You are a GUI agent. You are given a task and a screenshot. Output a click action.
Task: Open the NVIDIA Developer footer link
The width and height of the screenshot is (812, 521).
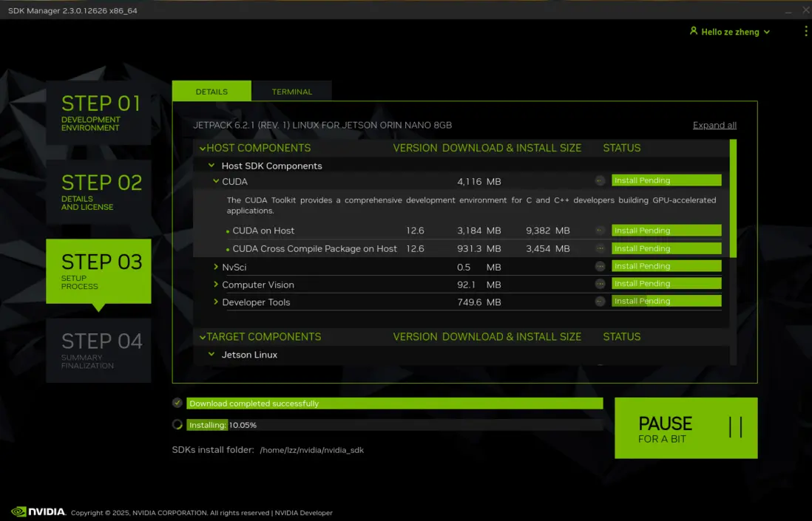pyautogui.click(x=303, y=513)
